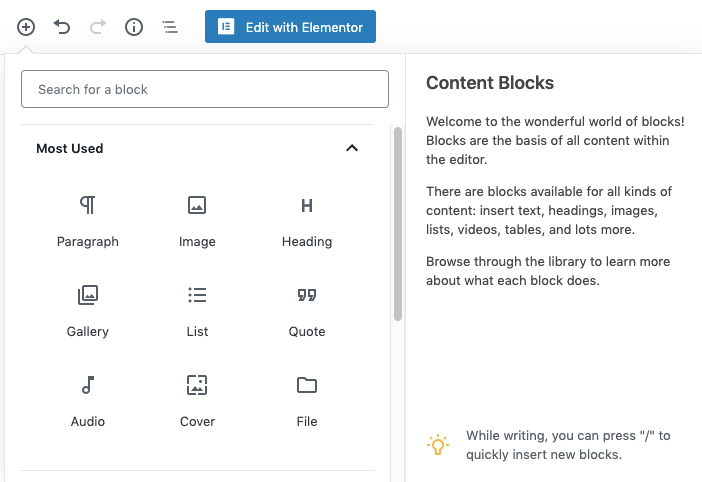The height and width of the screenshot is (482, 702).
Task: Open the content structure info icon
Action: click(x=134, y=27)
